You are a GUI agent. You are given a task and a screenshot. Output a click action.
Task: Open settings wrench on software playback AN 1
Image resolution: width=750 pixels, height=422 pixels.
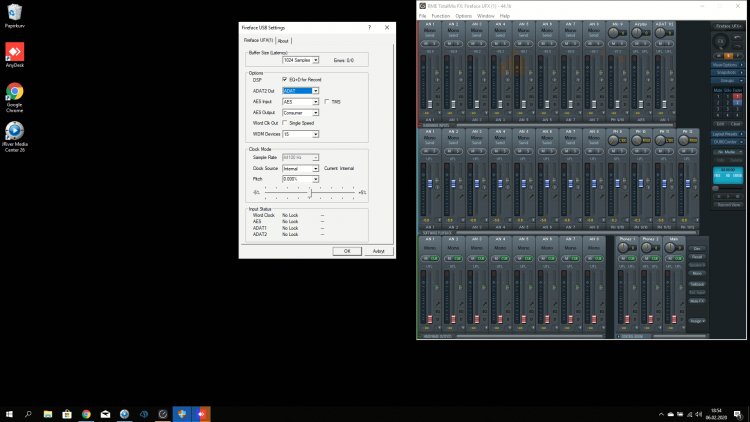(438, 197)
